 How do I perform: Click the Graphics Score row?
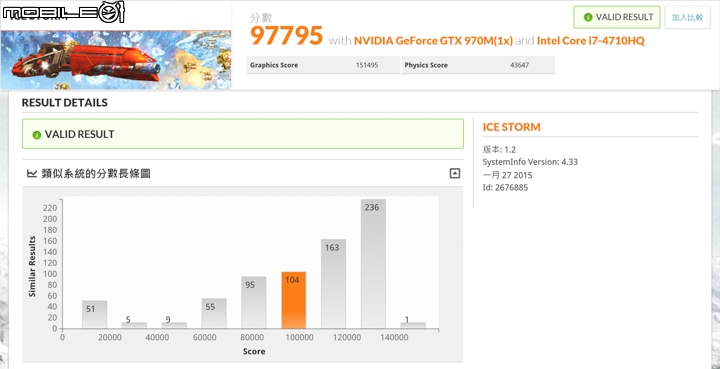(x=323, y=65)
